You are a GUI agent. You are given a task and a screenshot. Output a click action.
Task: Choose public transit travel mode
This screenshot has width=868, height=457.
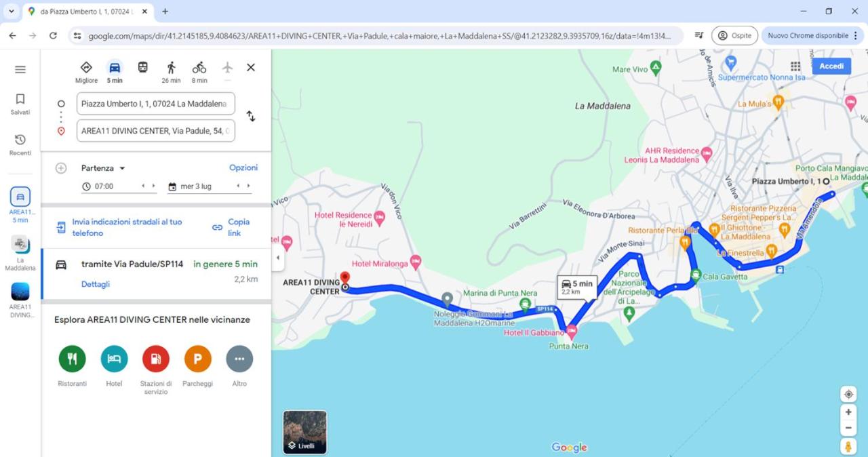pos(142,68)
